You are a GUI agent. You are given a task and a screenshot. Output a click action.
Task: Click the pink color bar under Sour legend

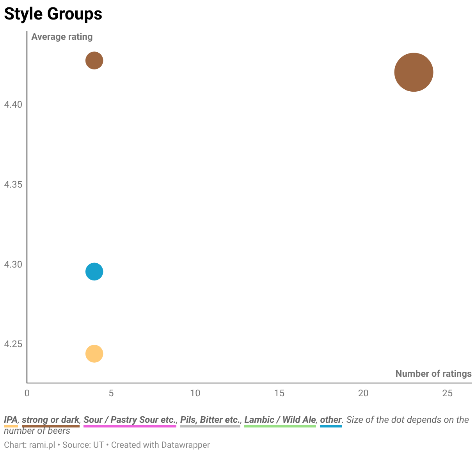pyautogui.click(x=130, y=426)
